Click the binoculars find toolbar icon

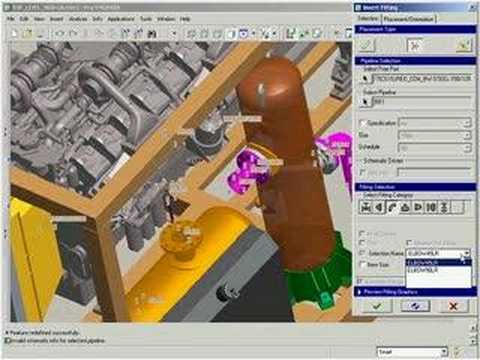pyautogui.click(x=152, y=33)
